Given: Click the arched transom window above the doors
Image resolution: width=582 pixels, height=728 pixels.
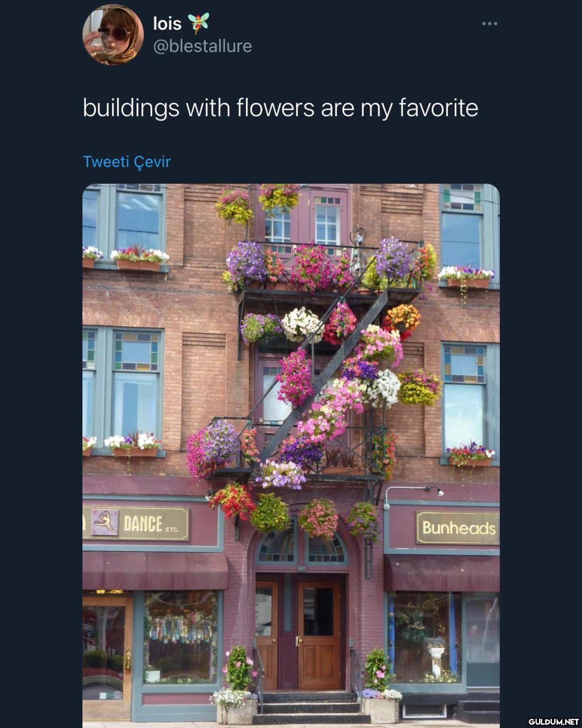Looking at the screenshot, I should pos(302,546).
